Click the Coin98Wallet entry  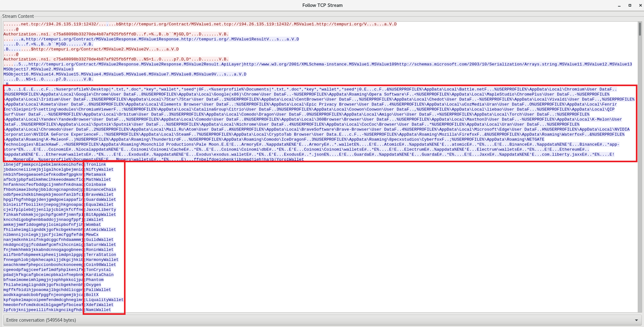[101, 265]
